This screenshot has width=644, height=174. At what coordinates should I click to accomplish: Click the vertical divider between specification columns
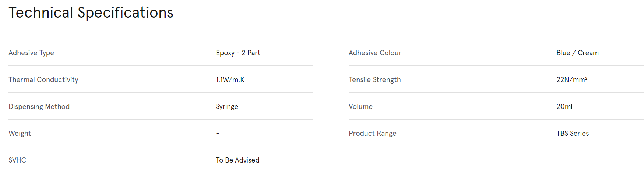point(331,106)
